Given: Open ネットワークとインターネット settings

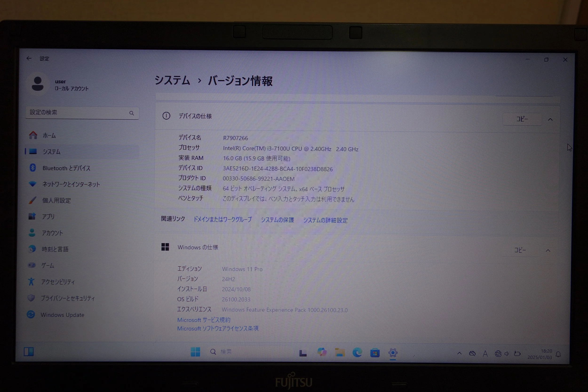Looking at the screenshot, I should (x=71, y=184).
